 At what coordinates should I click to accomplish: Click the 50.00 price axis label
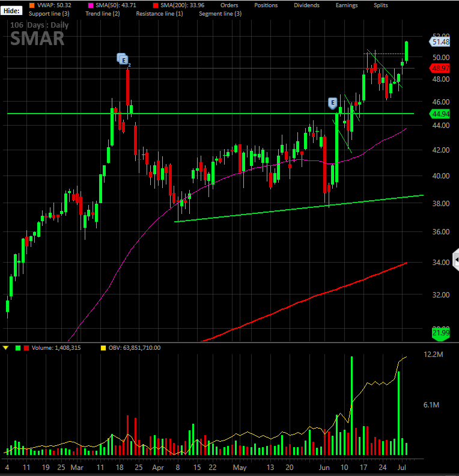441,57
